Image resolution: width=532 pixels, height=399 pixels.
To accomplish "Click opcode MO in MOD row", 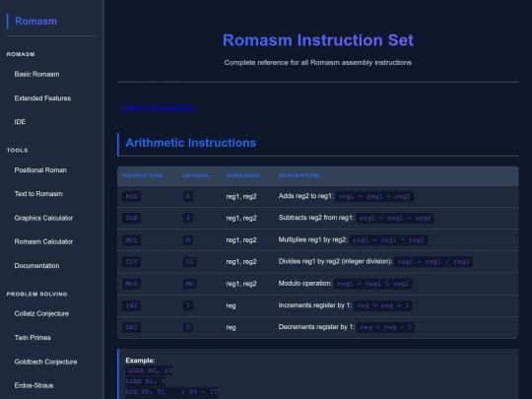I will tap(190, 284).
